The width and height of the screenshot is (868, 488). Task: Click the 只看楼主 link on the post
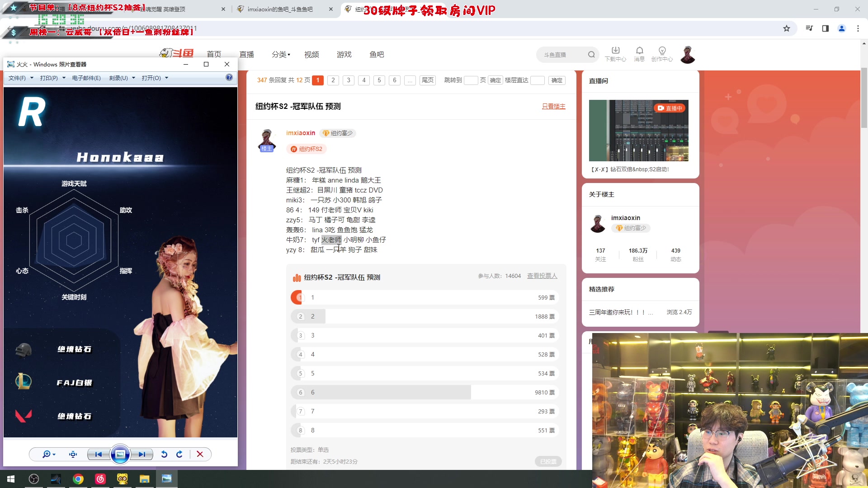pyautogui.click(x=553, y=106)
